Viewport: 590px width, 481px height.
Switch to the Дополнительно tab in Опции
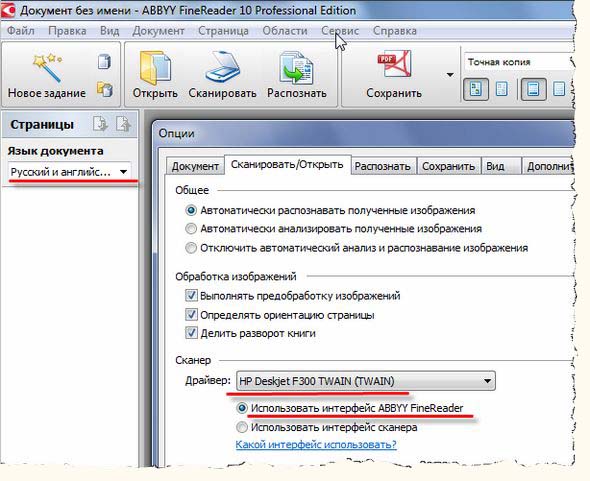coord(549,166)
